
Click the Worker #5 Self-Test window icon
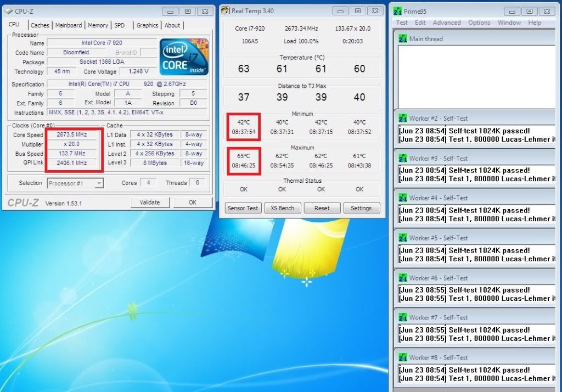tap(402, 238)
